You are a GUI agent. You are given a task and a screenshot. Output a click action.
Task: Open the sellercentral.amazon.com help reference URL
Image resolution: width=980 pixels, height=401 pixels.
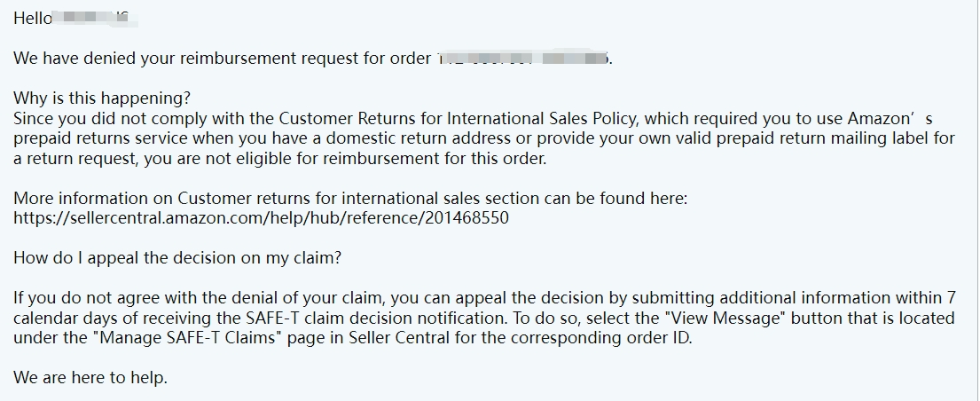[262, 218]
